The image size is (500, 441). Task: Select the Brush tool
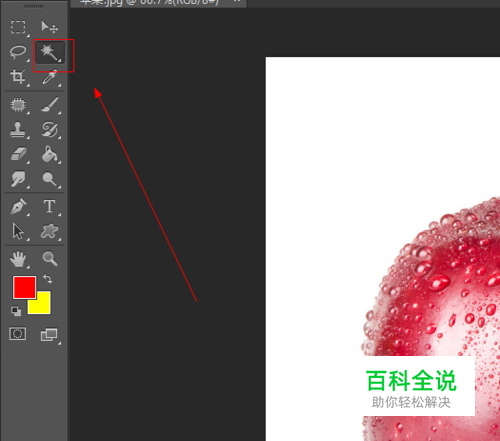[x=50, y=104]
